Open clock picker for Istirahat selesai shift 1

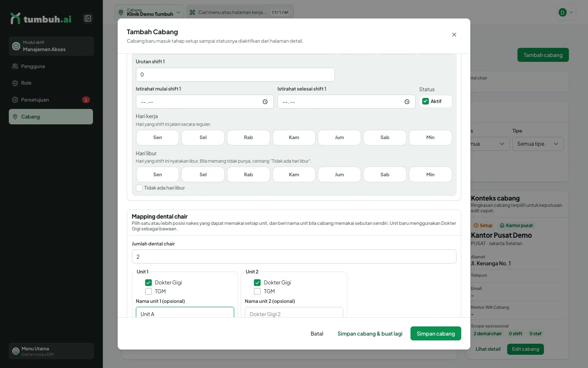(x=407, y=102)
